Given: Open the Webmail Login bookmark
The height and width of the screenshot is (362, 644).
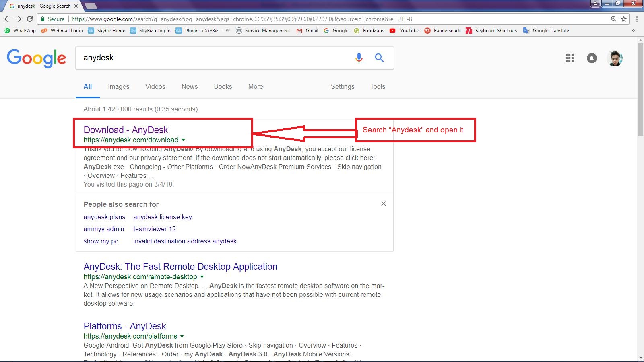Looking at the screenshot, I should click(x=62, y=31).
